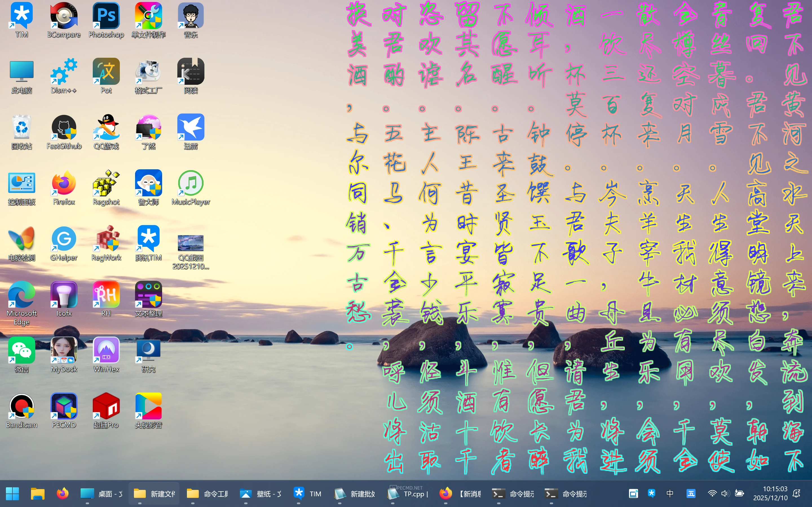This screenshot has height=507, width=812.
Task: Click the Firefox desktop shortcut
Action: coord(64,184)
